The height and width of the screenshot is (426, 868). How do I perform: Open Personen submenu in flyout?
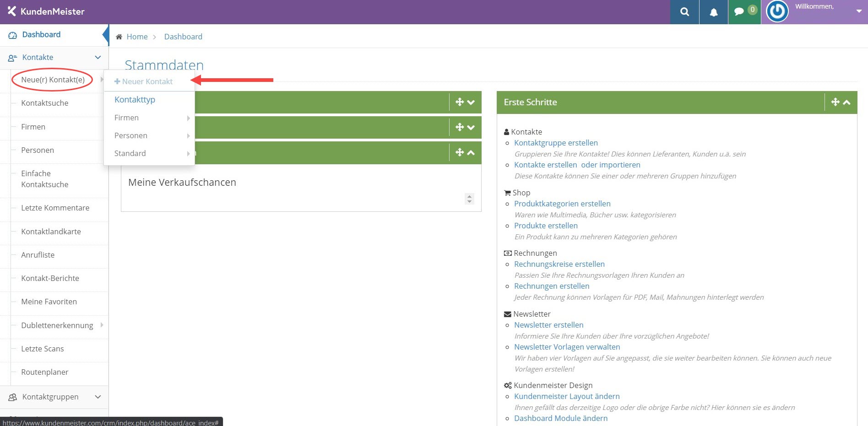point(149,135)
